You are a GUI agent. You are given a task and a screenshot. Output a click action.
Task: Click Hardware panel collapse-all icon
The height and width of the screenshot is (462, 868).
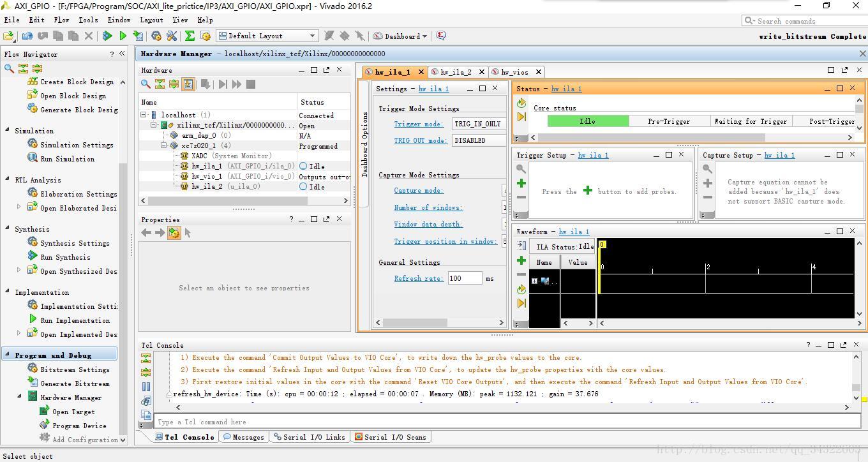160,84
